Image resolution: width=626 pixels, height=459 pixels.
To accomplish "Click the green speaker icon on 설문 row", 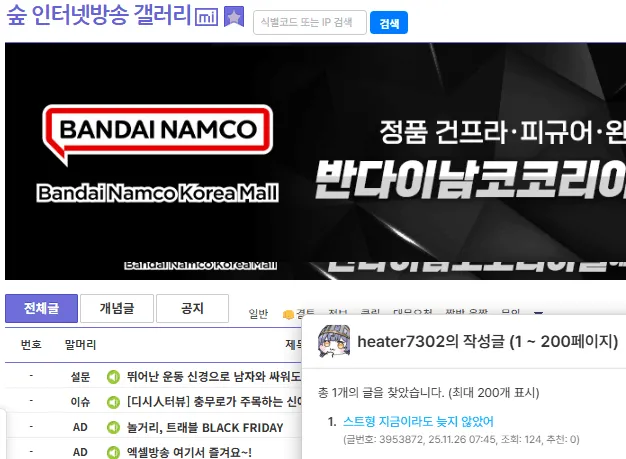I will 113,376.
